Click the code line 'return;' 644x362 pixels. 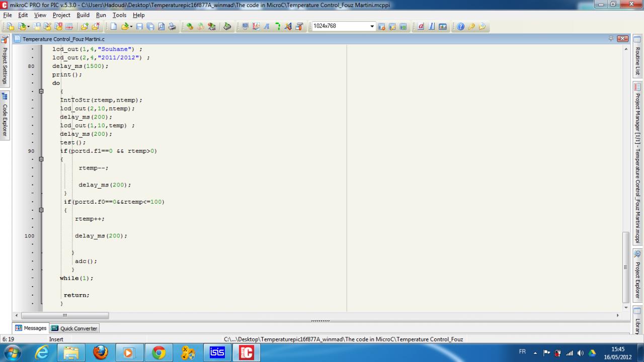(76, 295)
